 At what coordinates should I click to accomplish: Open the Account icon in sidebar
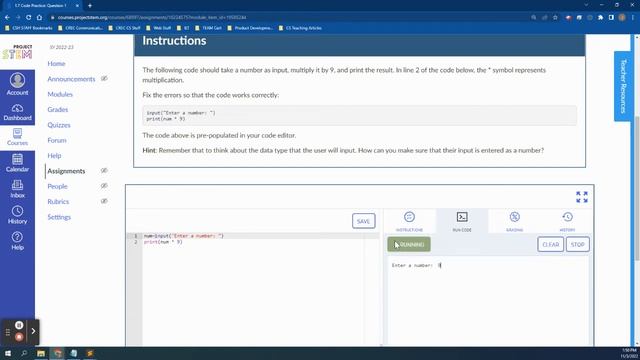(x=17, y=84)
